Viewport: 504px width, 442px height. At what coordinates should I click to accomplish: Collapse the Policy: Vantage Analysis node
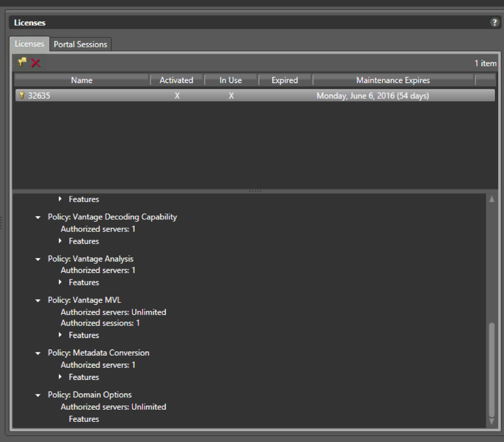[38, 259]
